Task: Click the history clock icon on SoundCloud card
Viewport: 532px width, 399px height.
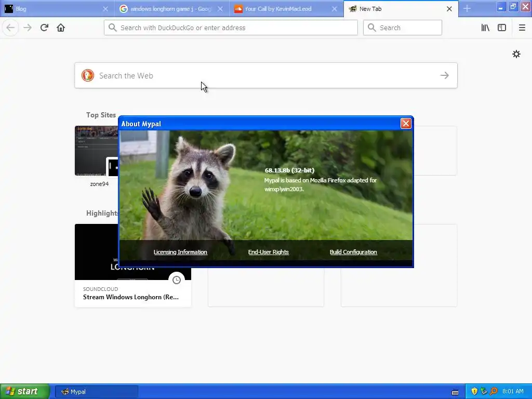Action: click(177, 280)
